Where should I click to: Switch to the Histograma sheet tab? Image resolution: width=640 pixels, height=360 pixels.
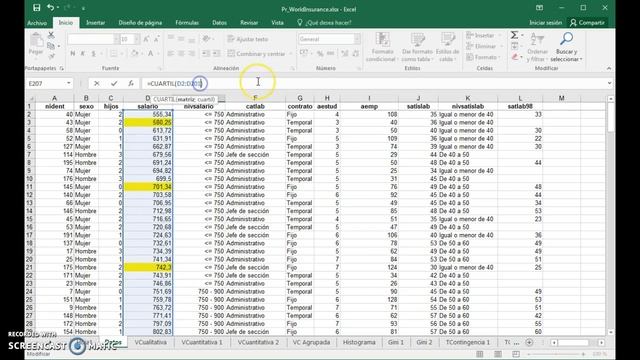pyautogui.click(x=359, y=342)
